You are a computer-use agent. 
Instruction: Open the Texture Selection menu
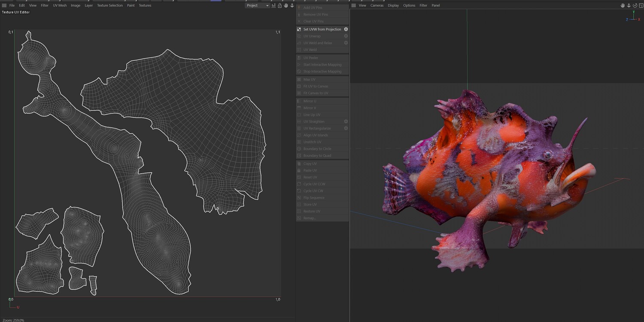pos(110,6)
